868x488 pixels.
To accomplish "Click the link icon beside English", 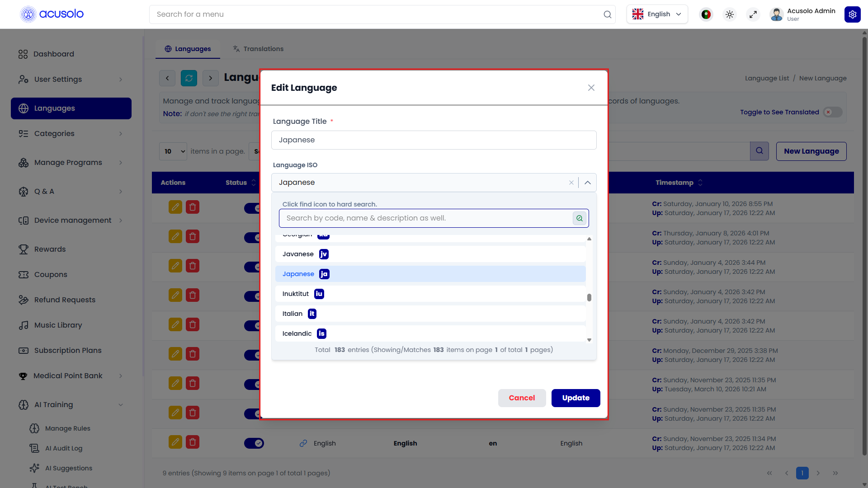I will click(303, 443).
